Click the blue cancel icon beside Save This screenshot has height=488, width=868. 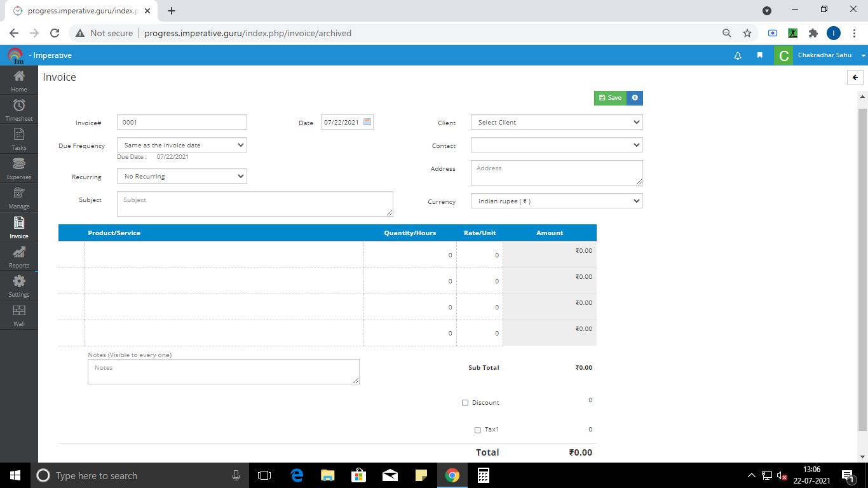tap(635, 98)
